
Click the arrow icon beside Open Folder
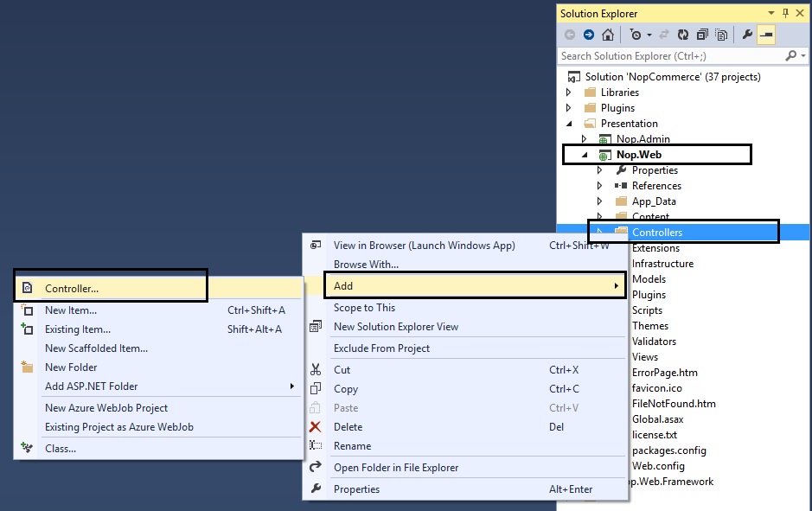pyautogui.click(x=316, y=467)
